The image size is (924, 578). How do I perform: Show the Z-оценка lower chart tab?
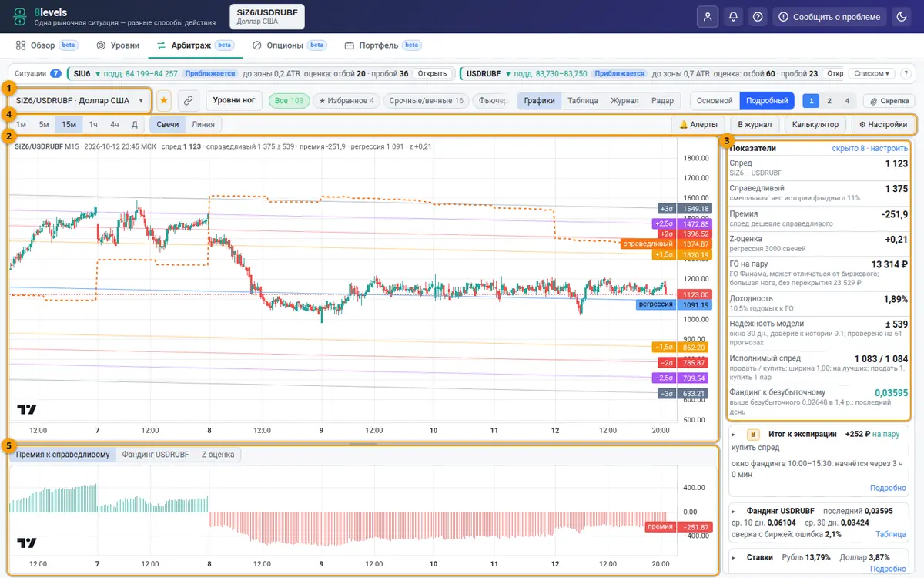(217, 455)
